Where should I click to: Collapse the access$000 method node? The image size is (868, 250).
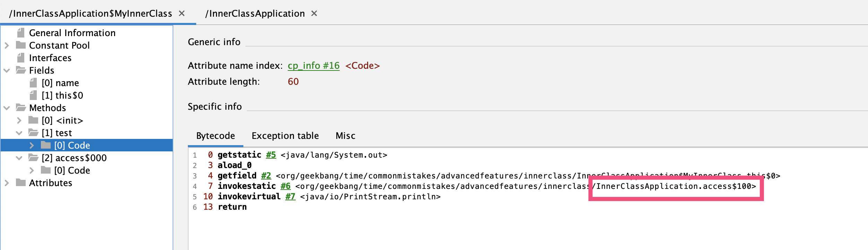pyautogui.click(x=19, y=158)
